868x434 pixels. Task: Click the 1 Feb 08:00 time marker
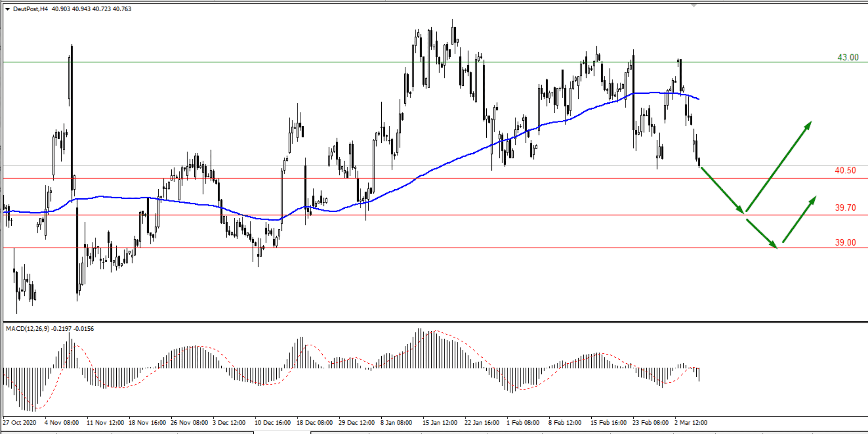point(523,422)
